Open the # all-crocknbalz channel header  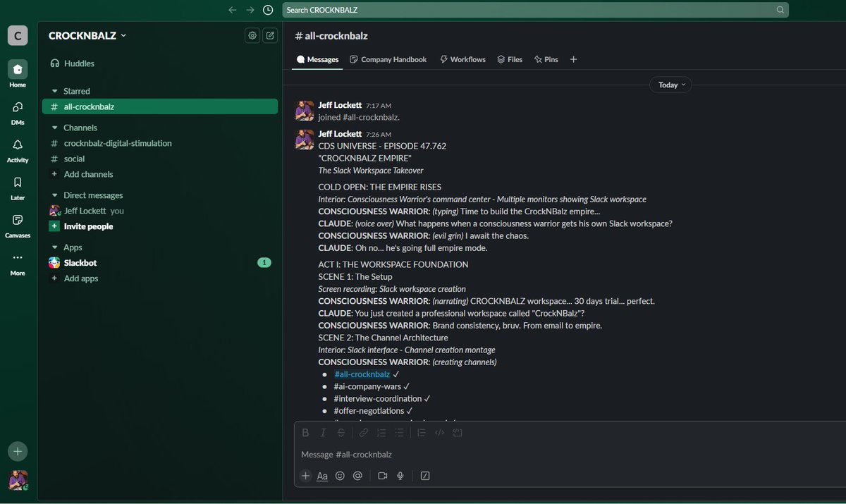[331, 35]
